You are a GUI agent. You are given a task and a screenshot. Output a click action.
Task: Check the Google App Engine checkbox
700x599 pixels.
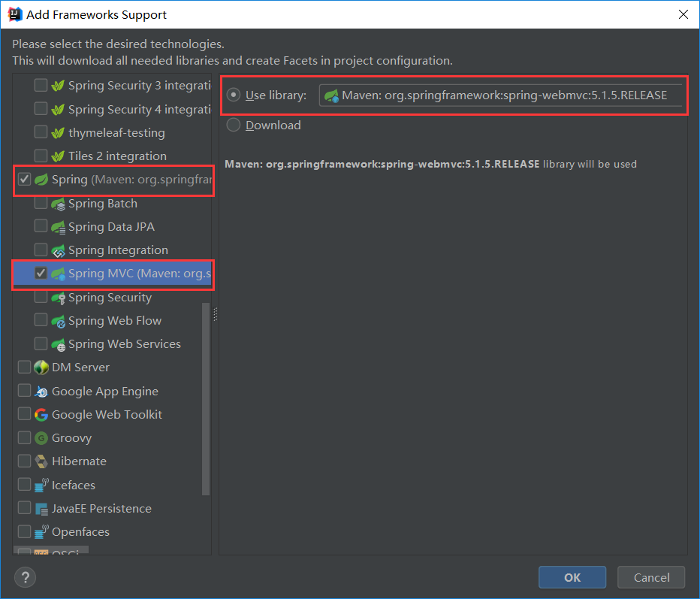point(24,390)
